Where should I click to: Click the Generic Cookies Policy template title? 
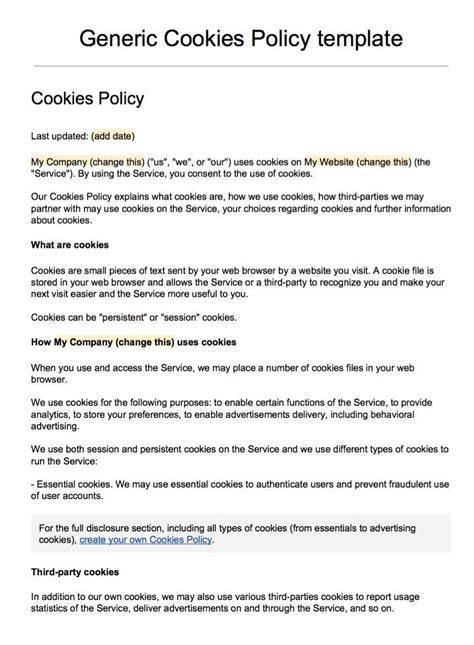point(241,39)
